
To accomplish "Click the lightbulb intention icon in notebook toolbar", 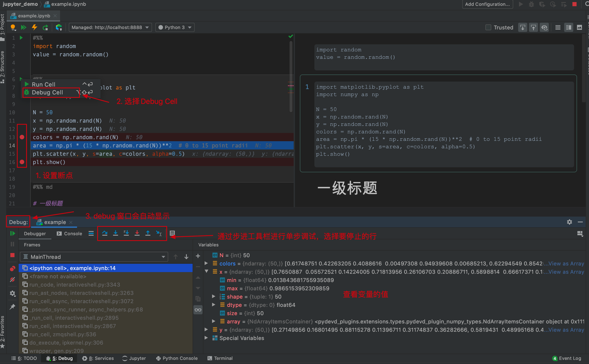I will coord(13,28).
